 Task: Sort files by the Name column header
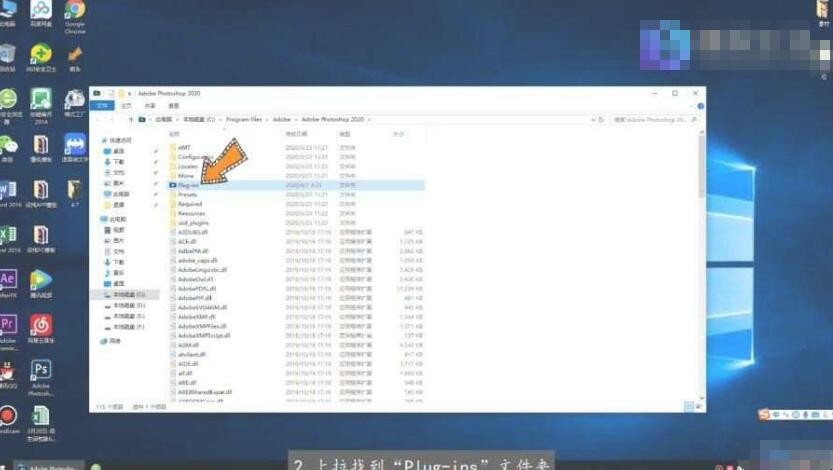click(174, 133)
